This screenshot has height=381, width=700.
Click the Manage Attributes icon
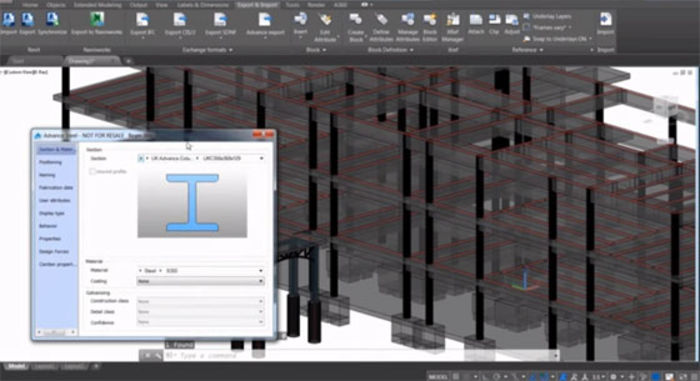click(x=407, y=19)
